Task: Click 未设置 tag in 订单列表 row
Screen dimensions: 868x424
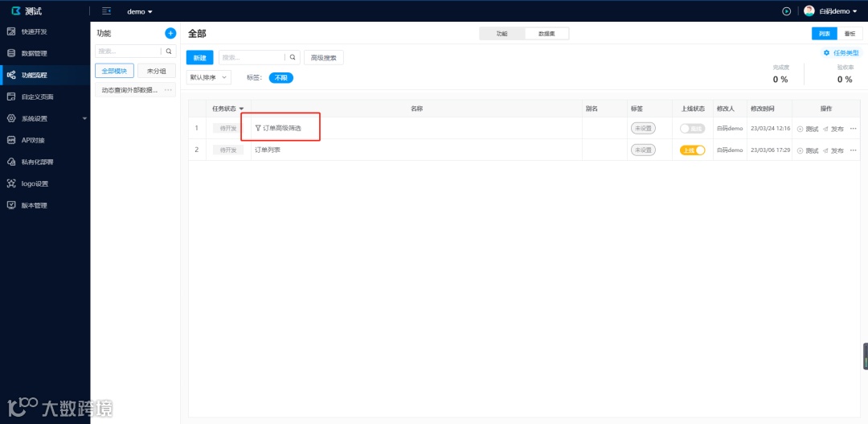Action: pos(643,150)
